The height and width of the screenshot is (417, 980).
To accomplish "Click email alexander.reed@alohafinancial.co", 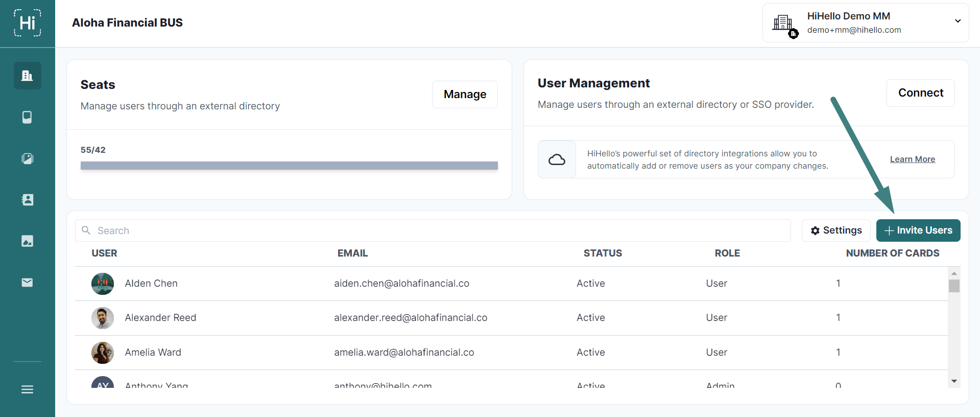I will pos(411,317).
